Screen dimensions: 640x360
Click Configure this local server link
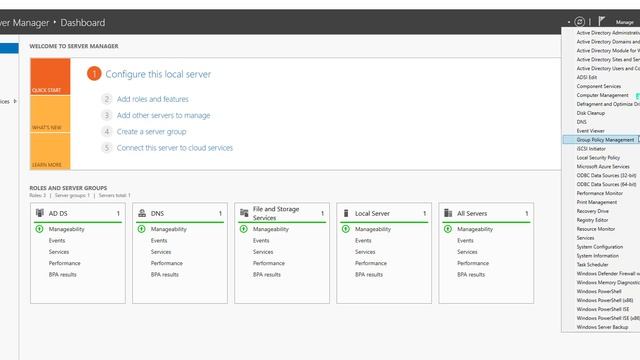click(158, 74)
